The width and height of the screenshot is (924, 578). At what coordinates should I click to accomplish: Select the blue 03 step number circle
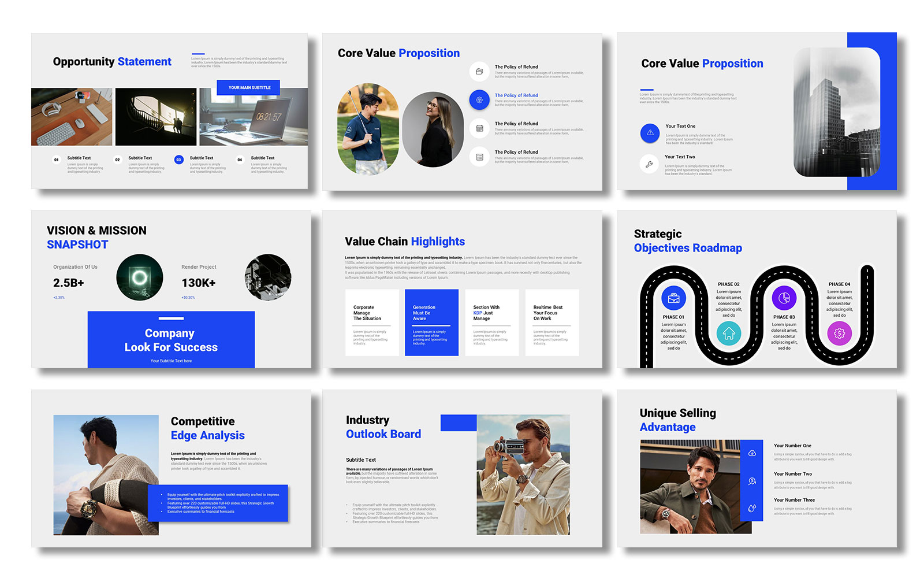178,160
